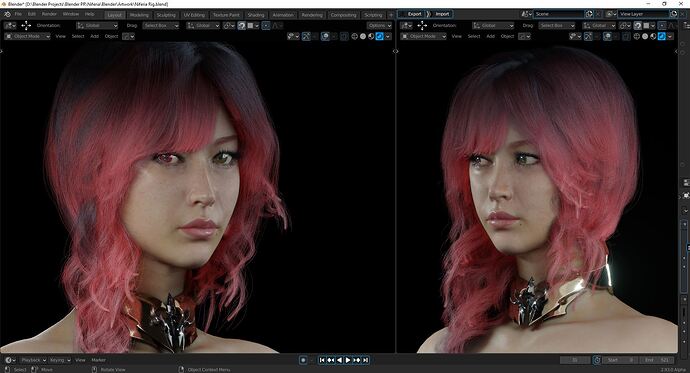Viewport: 690px width, 373px height.
Task: Toggle gizmo display in right viewport
Action: [588, 36]
